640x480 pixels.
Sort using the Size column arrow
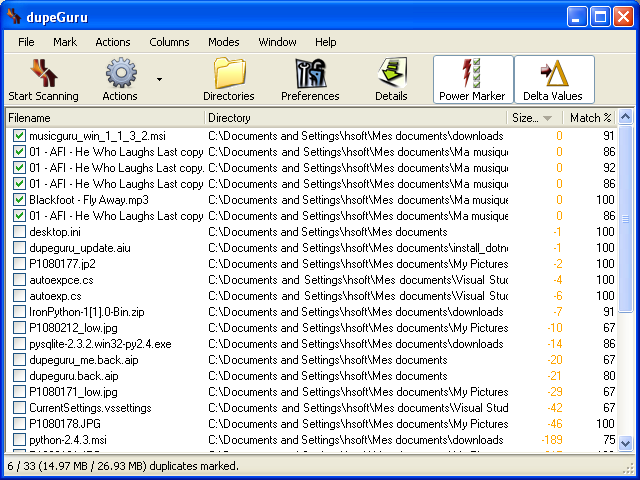pyautogui.click(x=548, y=118)
